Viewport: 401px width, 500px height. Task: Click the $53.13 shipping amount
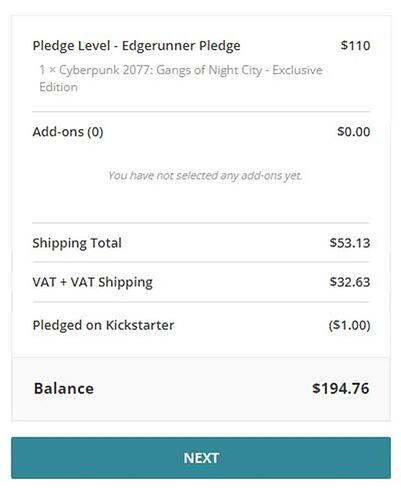click(x=350, y=243)
